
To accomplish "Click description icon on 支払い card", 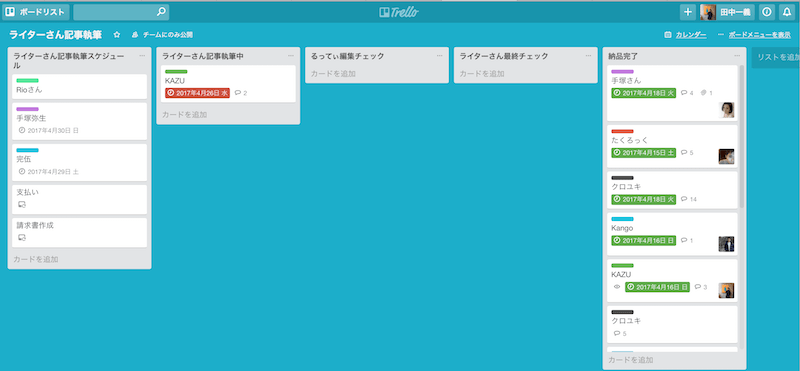I will (21, 204).
